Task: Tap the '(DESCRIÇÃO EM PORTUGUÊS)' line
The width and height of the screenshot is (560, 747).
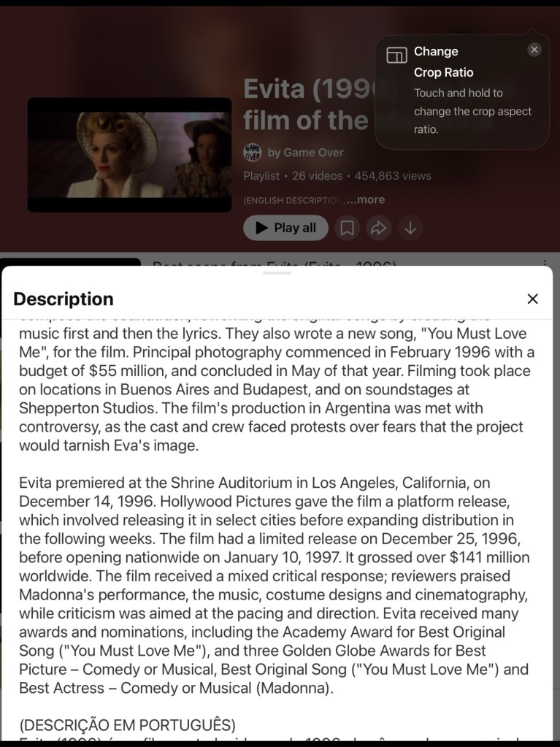Action: pos(127,725)
